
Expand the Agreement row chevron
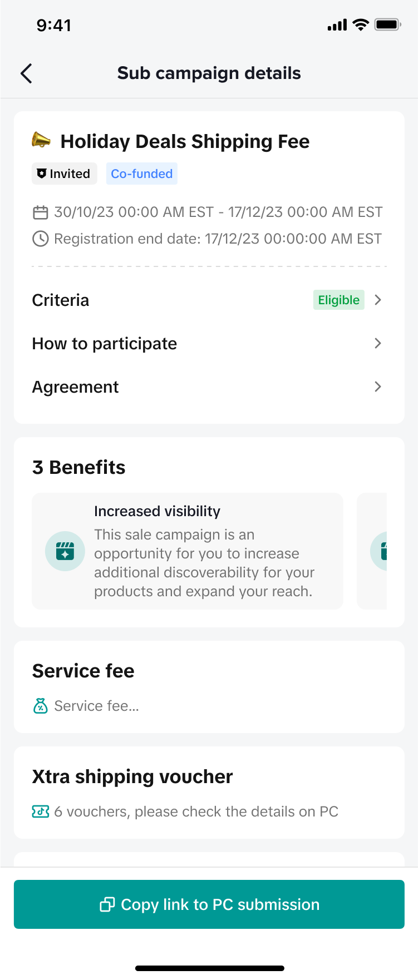[x=378, y=387]
